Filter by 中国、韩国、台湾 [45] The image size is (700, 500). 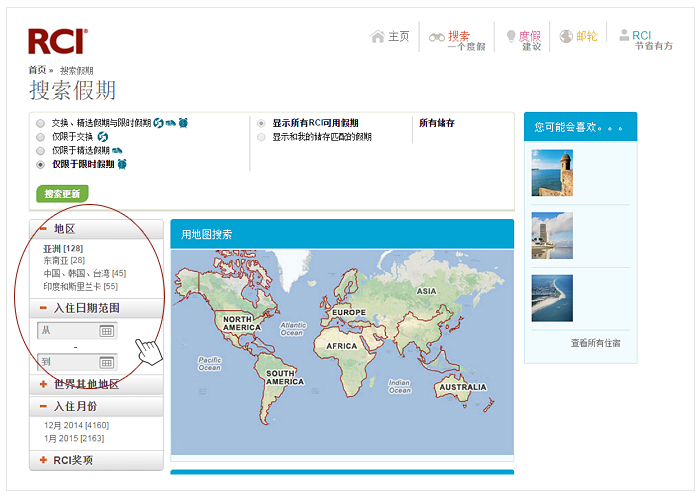[x=85, y=273]
